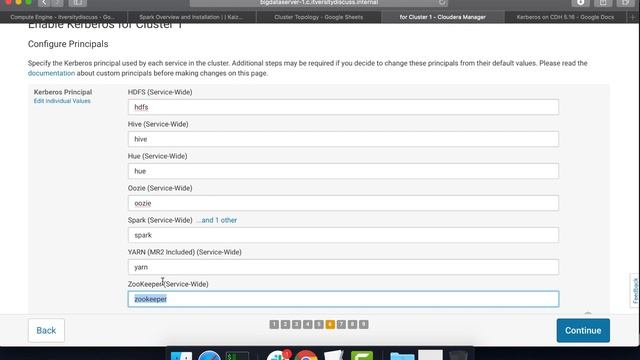Focus the Spark principal field
Image resolution: width=640 pixels, height=360 pixels.
pos(343,235)
